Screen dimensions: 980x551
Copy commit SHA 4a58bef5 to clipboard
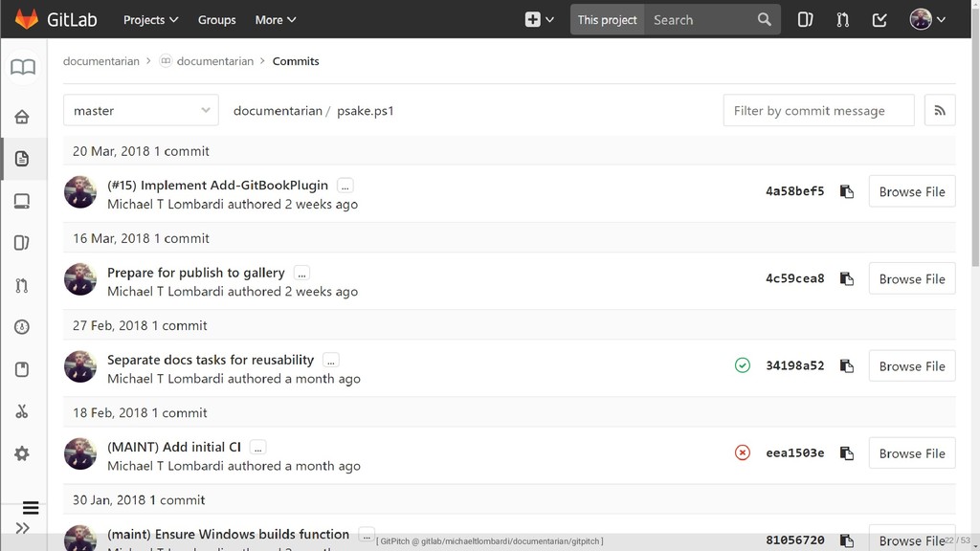846,192
